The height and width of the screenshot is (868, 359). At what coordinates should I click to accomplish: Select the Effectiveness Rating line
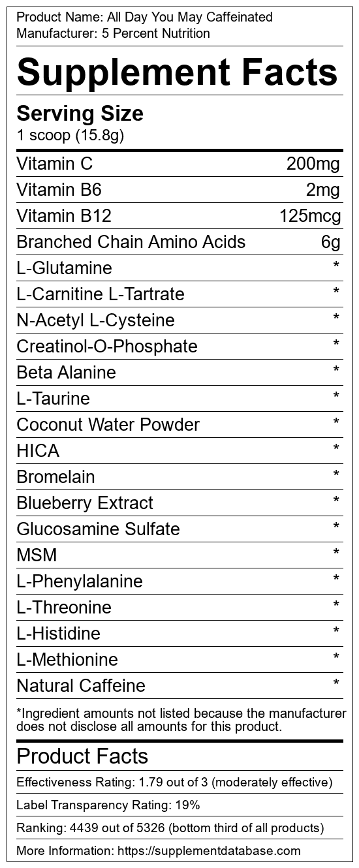174,782
